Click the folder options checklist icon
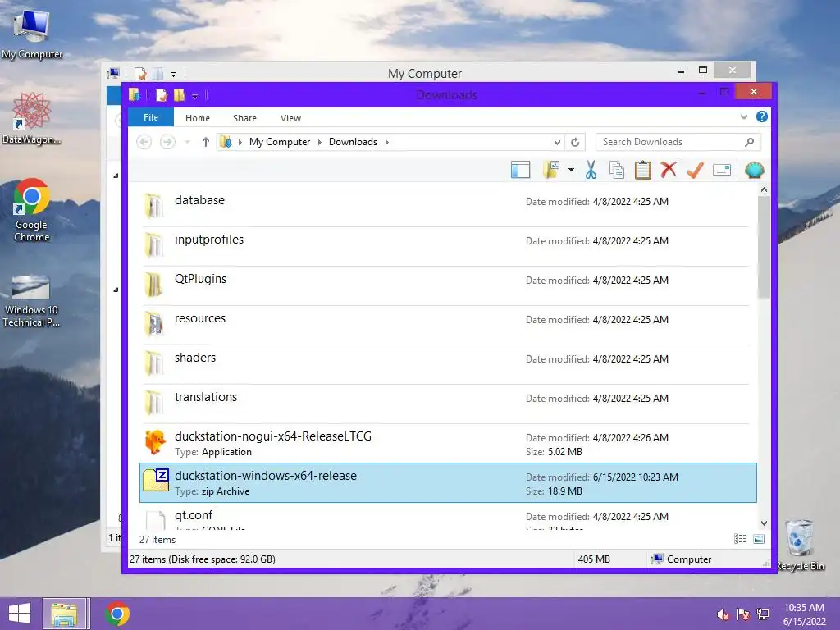The image size is (840, 630). click(x=551, y=170)
